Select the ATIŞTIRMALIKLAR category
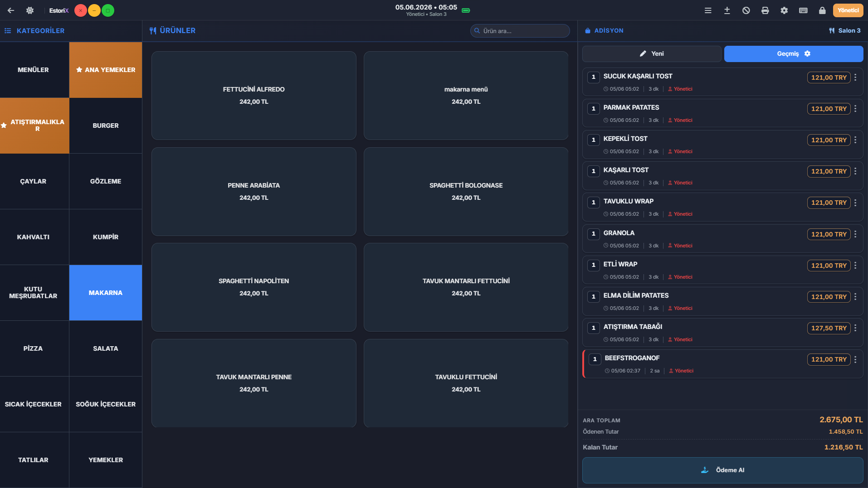 pyautogui.click(x=34, y=126)
